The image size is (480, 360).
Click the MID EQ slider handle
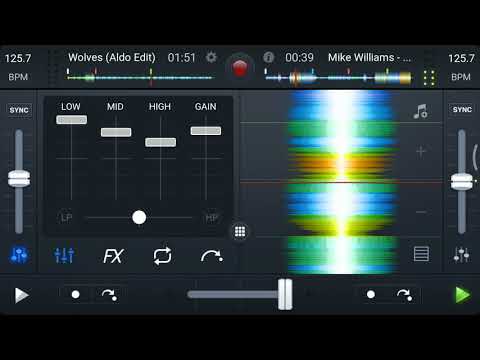116,132
